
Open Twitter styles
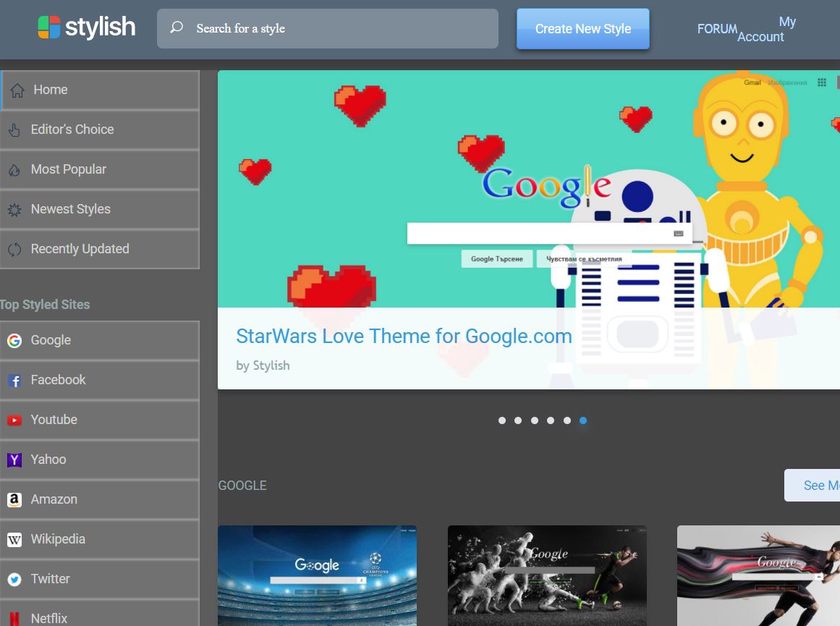(x=100, y=579)
